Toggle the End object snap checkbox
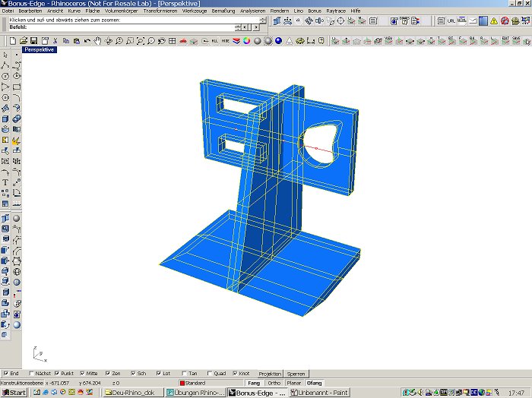The image size is (532, 398). [x=5, y=374]
